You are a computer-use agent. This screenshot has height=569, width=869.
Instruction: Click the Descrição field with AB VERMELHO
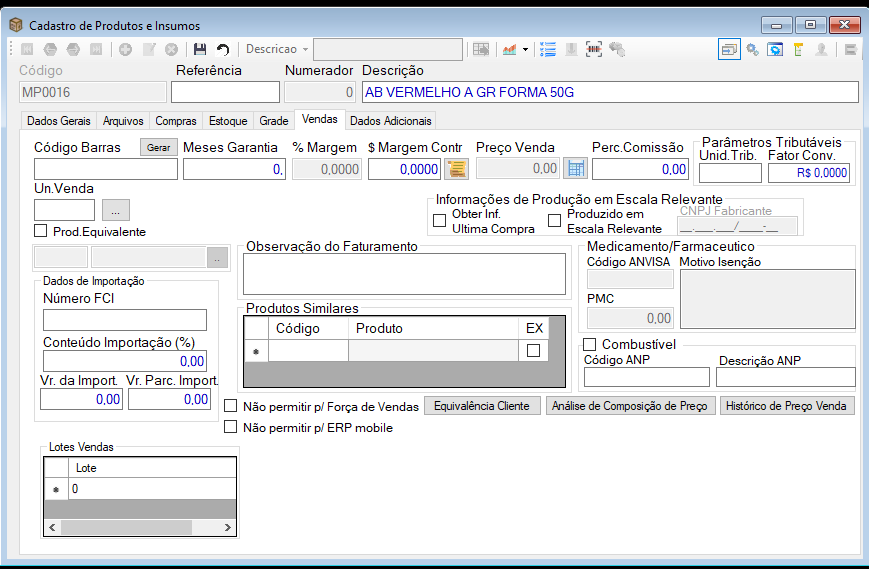pyautogui.click(x=610, y=92)
